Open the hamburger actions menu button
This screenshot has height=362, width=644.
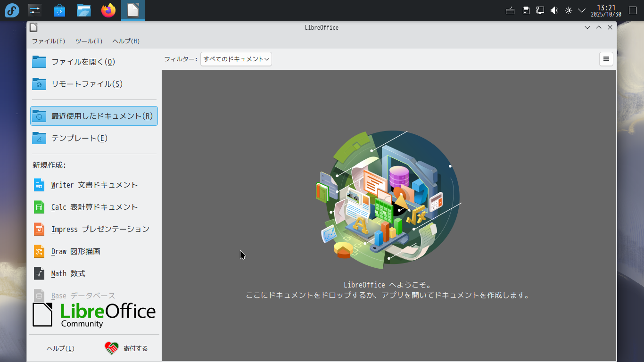tap(606, 59)
